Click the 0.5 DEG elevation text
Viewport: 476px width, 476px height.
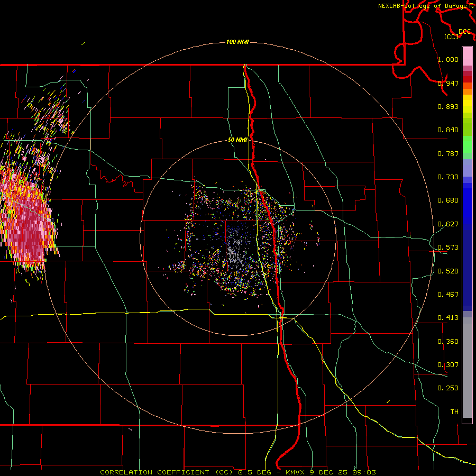[x=254, y=472]
